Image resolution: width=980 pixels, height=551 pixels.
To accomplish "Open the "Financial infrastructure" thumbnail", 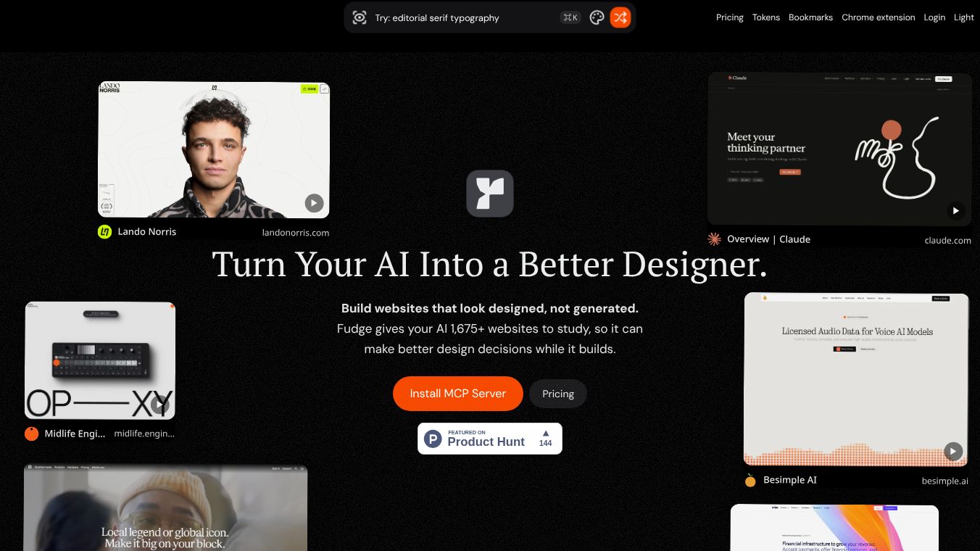I will tap(834, 528).
